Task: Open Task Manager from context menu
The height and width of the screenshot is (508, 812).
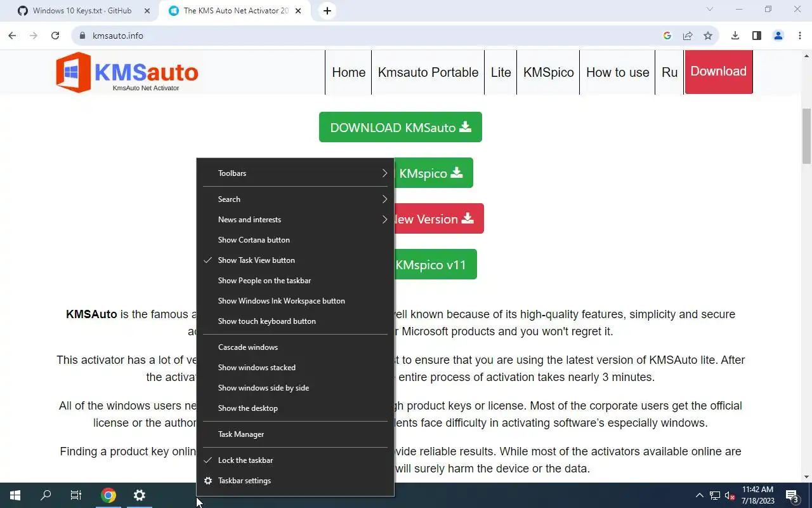Action: click(x=295, y=434)
